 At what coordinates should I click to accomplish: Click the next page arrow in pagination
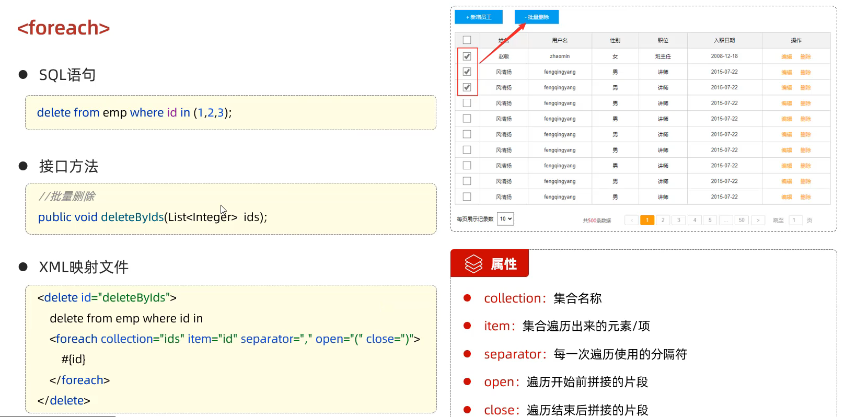pos(758,220)
